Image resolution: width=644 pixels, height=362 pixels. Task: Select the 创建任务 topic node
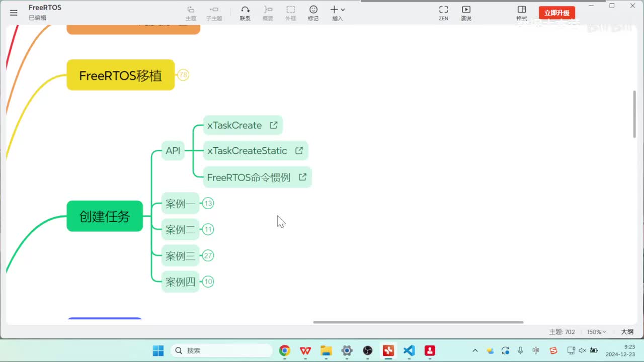[x=105, y=216]
